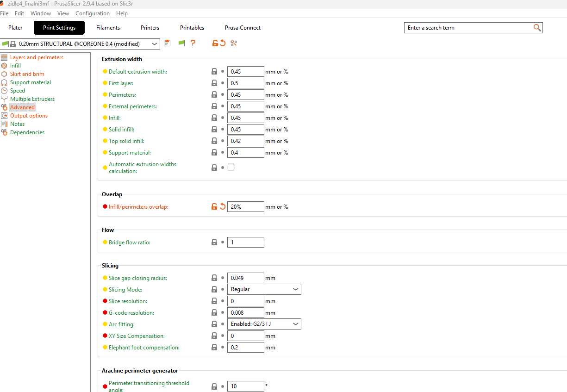The height and width of the screenshot is (392, 567).
Task: Click the search magnifier icon
Action: (537, 28)
